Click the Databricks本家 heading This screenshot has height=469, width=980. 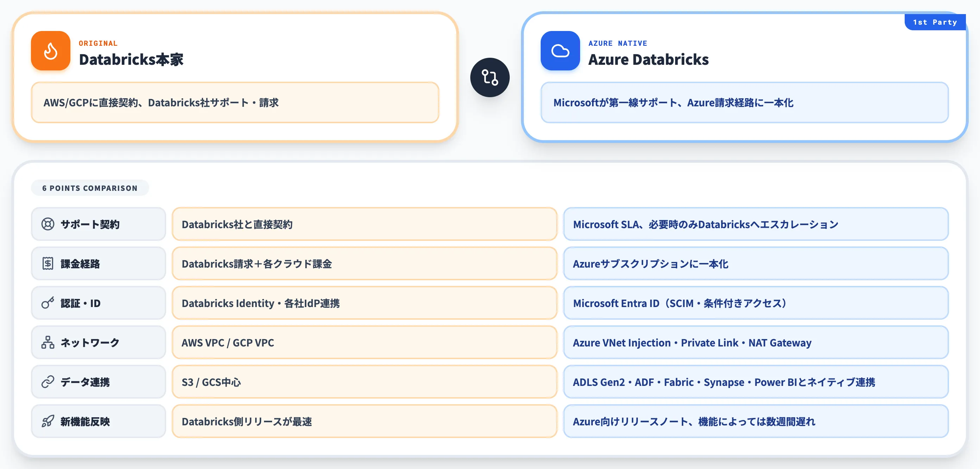[131, 60]
